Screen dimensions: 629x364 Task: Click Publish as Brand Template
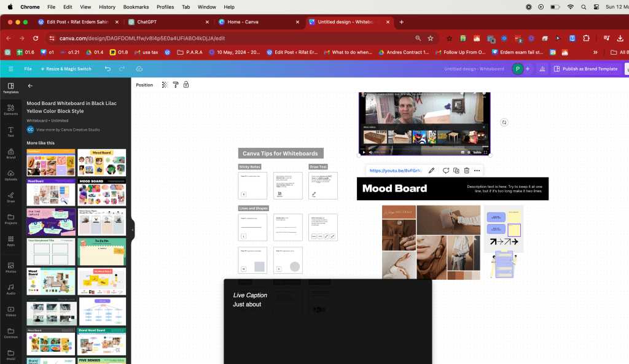(586, 69)
